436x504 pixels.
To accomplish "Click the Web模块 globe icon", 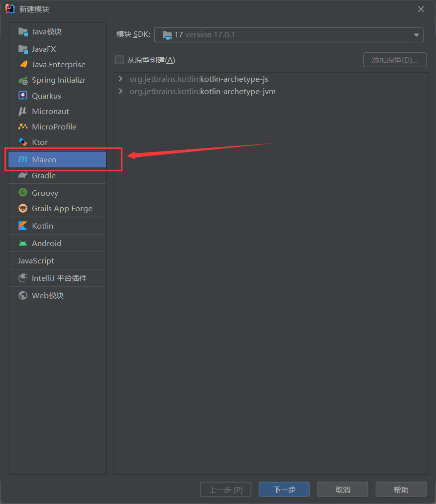I will pos(23,295).
